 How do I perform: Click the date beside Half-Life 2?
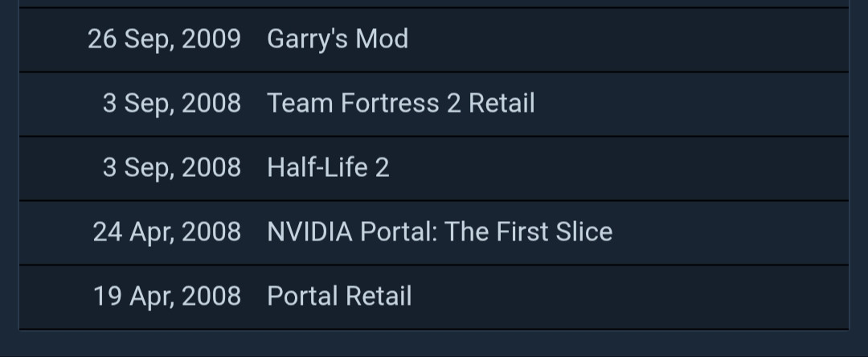(x=171, y=168)
